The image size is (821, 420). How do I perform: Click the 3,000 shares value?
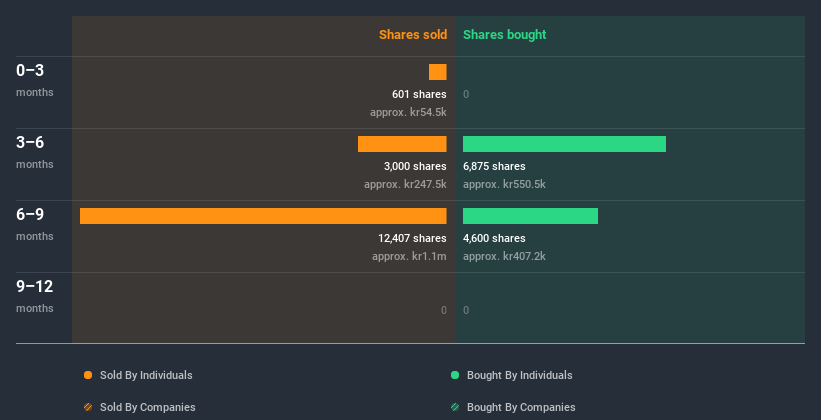(x=415, y=167)
